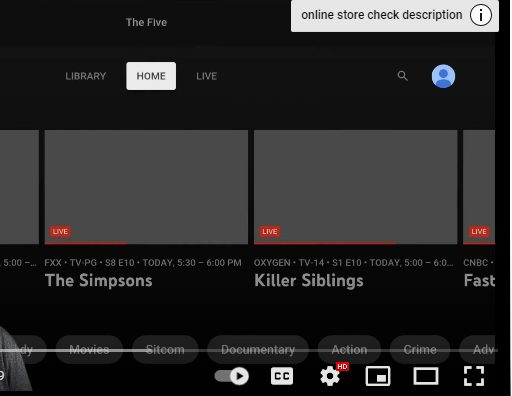512x396 pixels.
Task: Open the info card icon
Action: 480,15
